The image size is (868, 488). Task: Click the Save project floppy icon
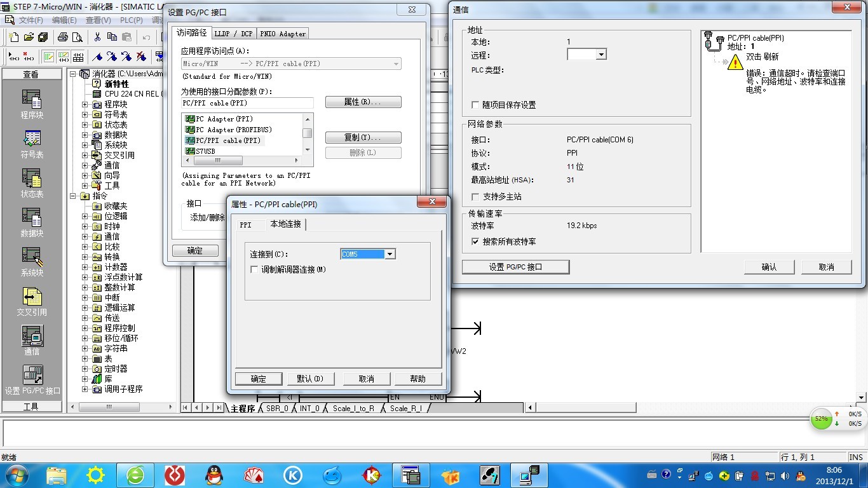43,37
